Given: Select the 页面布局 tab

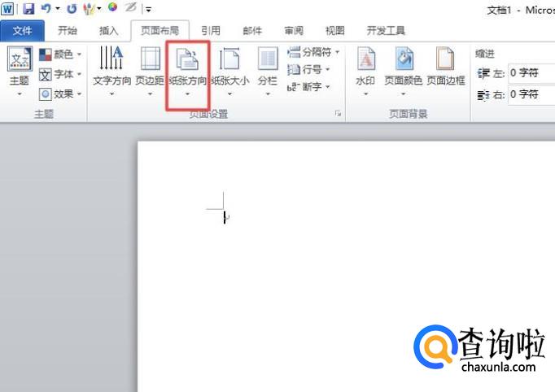Looking at the screenshot, I should pyautogui.click(x=160, y=31).
